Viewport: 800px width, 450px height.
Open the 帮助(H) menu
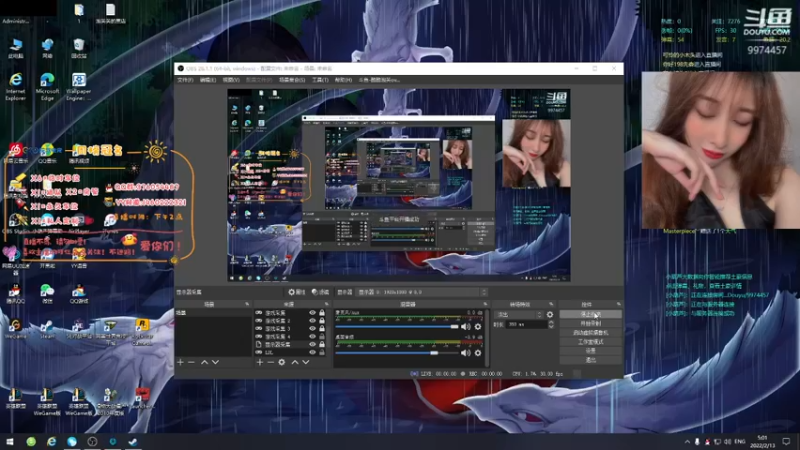(x=343, y=80)
